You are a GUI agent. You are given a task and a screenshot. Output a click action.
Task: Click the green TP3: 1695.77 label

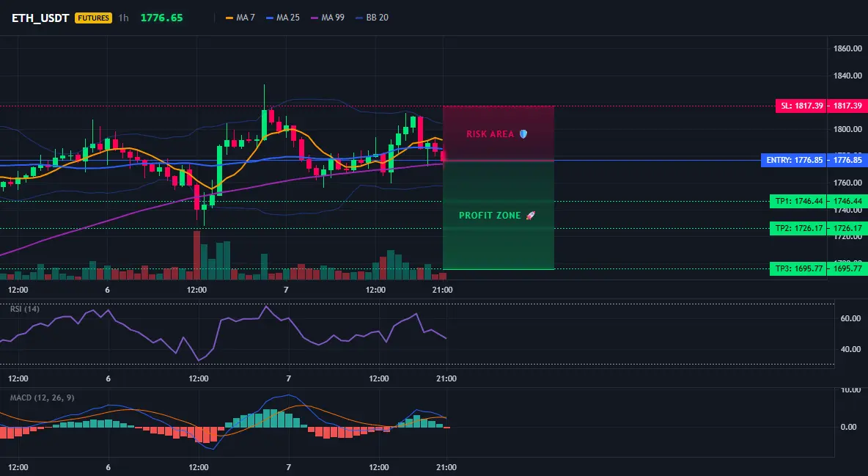[798, 268]
